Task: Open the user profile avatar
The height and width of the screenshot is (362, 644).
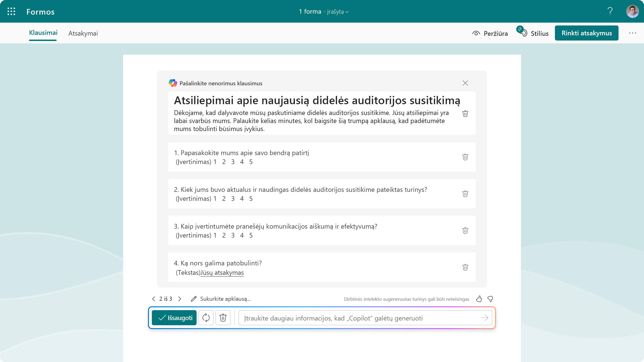Action: click(x=632, y=12)
